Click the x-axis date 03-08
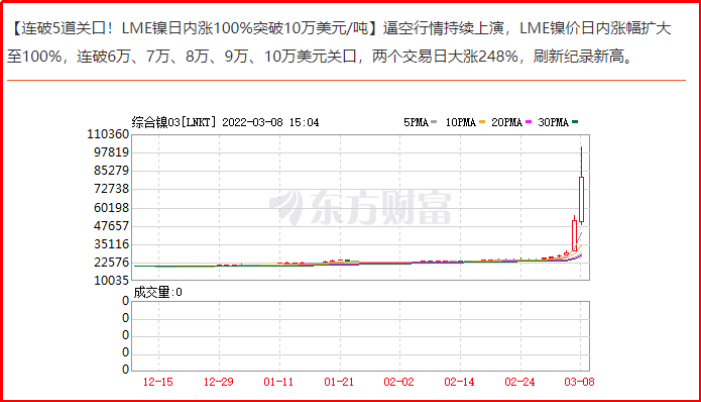Viewport: 701px width, 402px height. [579, 382]
